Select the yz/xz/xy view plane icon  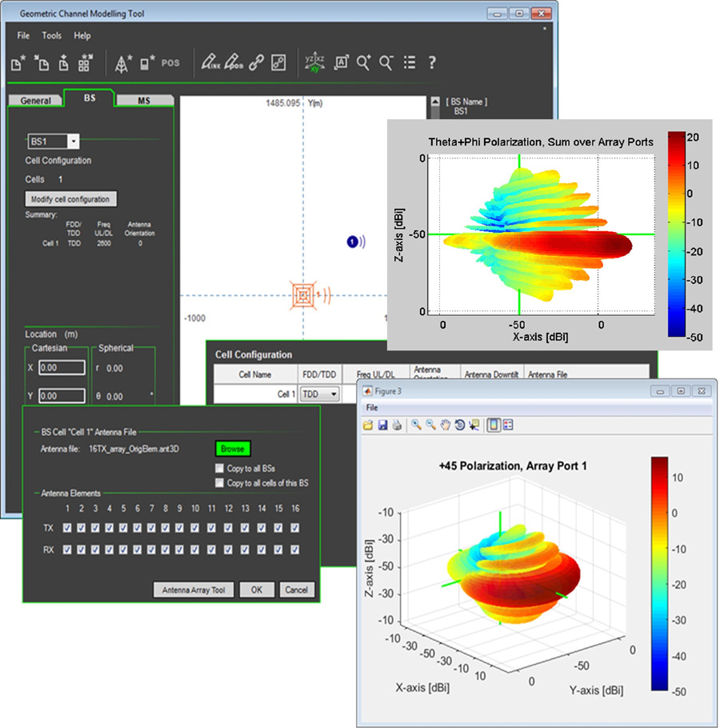click(314, 62)
